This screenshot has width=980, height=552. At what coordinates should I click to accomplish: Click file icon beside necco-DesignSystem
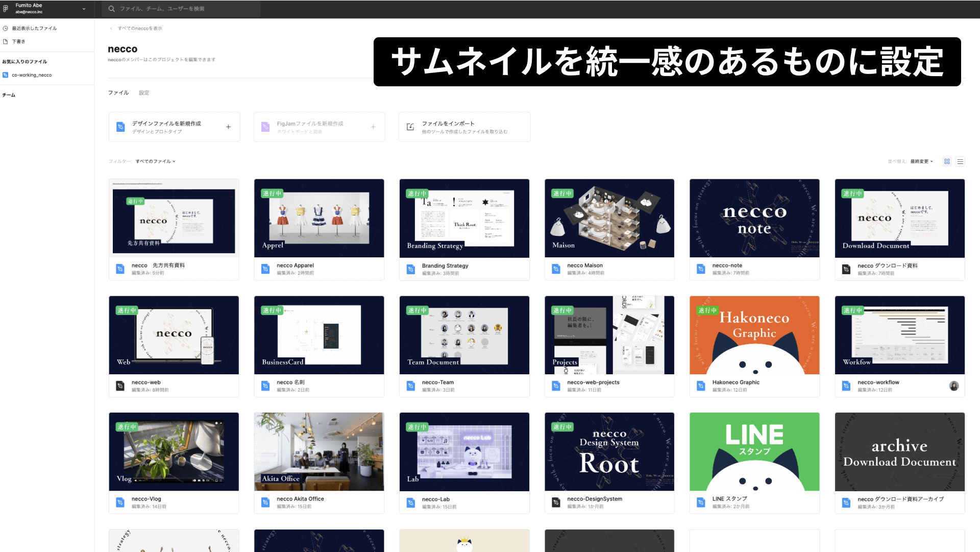[556, 502]
